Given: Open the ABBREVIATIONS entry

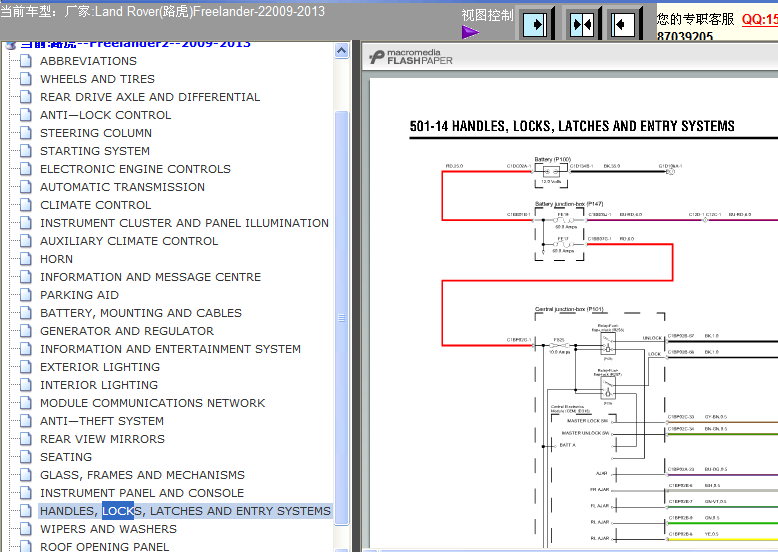Looking at the screenshot, I should 88,61.
